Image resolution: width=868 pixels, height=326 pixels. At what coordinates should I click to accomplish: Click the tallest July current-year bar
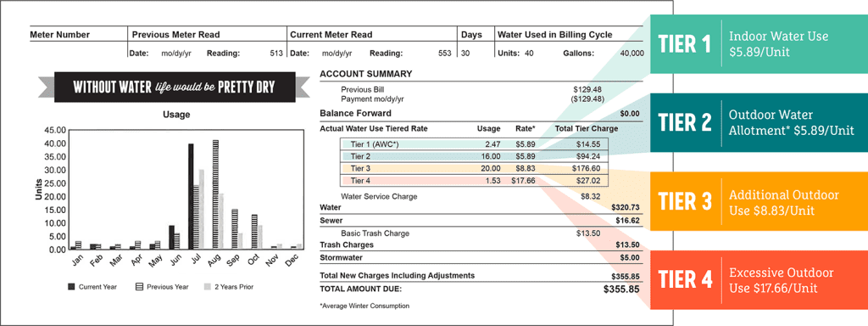191,196
